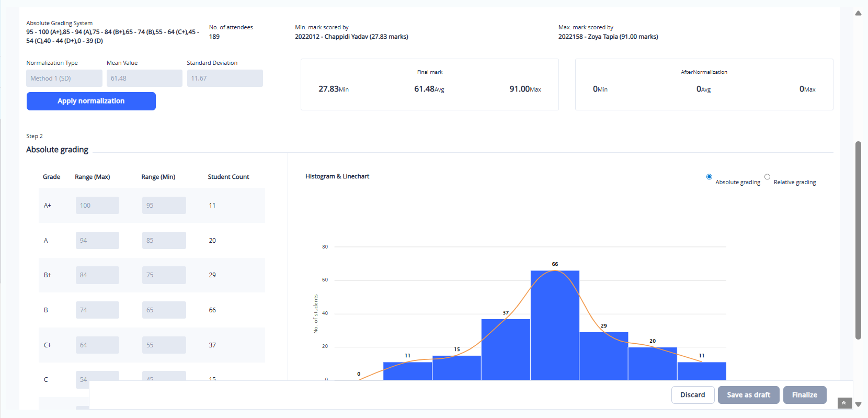Click the A+ grade Range (Max) field
This screenshot has width=868, height=418.
97,206
